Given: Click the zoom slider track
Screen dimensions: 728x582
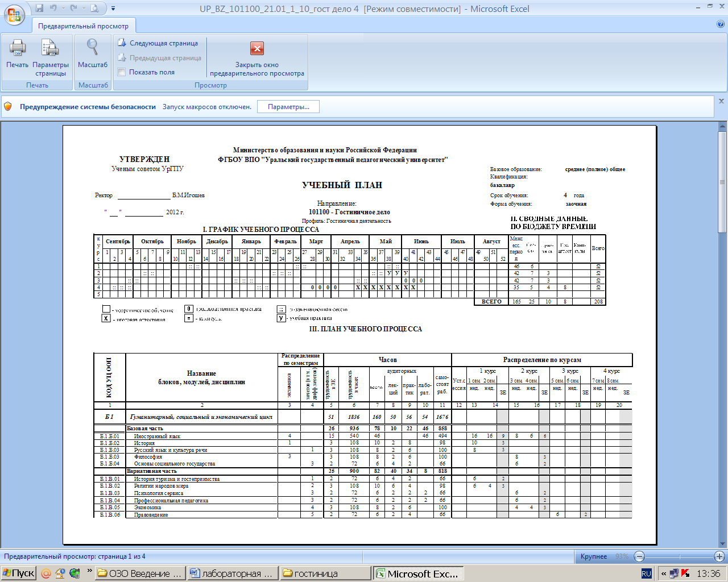Looking at the screenshot, I should (679, 556).
